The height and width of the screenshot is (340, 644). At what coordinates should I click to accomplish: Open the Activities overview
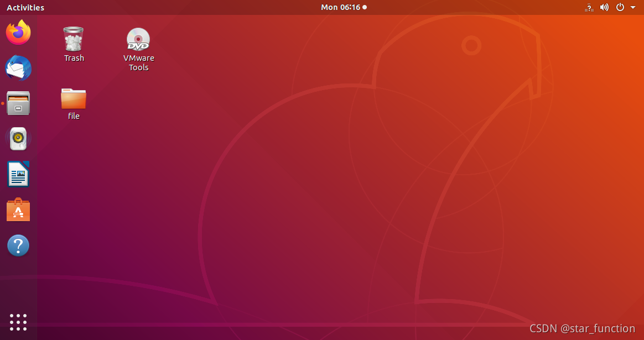coord(25,7)
